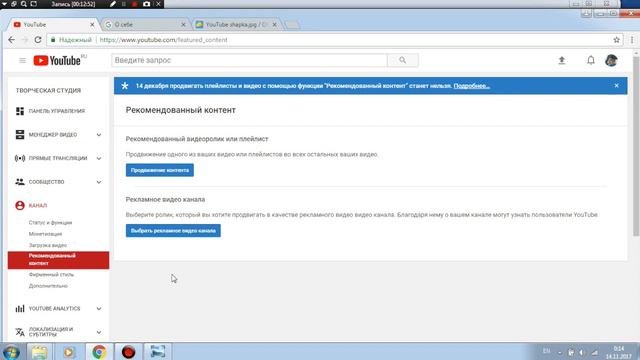
Task: Click the browser forward arrow
Action: coord(24,40)
